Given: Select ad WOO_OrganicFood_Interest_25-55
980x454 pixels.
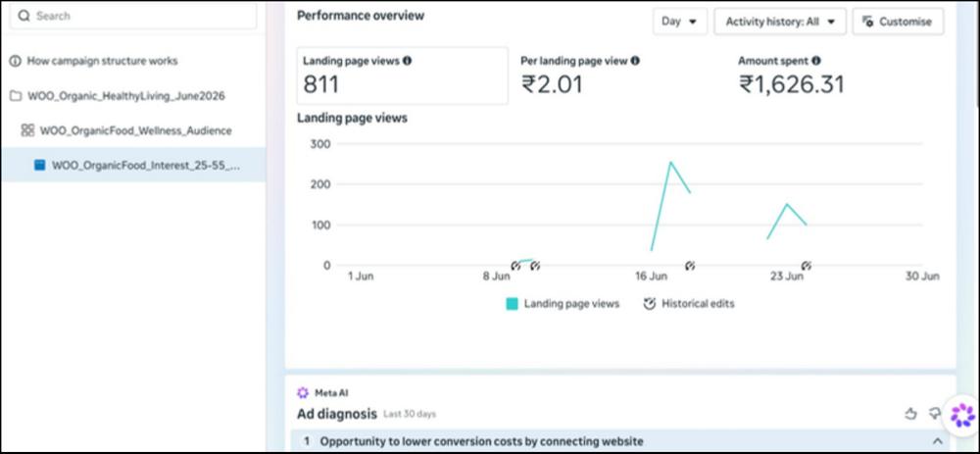Looking at the screenshot, I should point(133,165).
